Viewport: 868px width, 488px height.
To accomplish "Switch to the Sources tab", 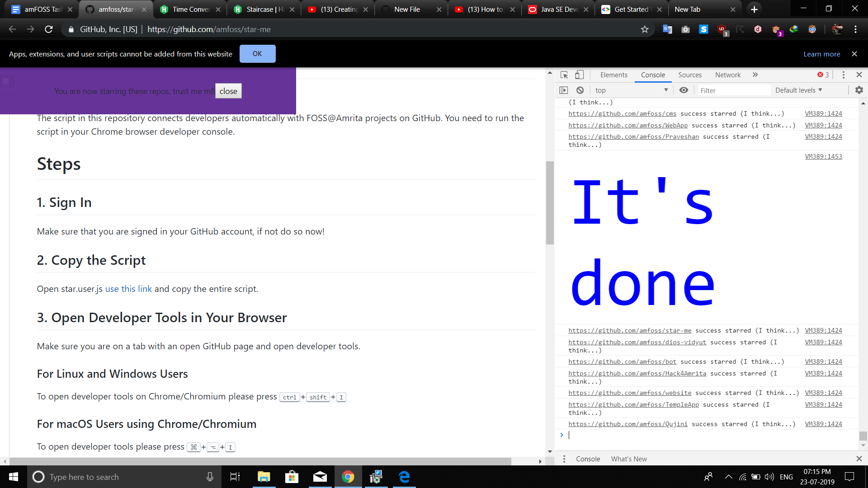I will pos(689,75).
